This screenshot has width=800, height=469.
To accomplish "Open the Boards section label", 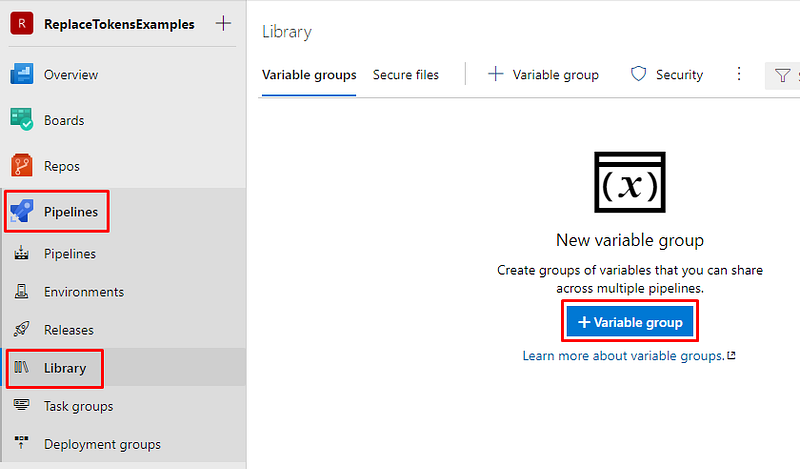I will click(64, 120).
